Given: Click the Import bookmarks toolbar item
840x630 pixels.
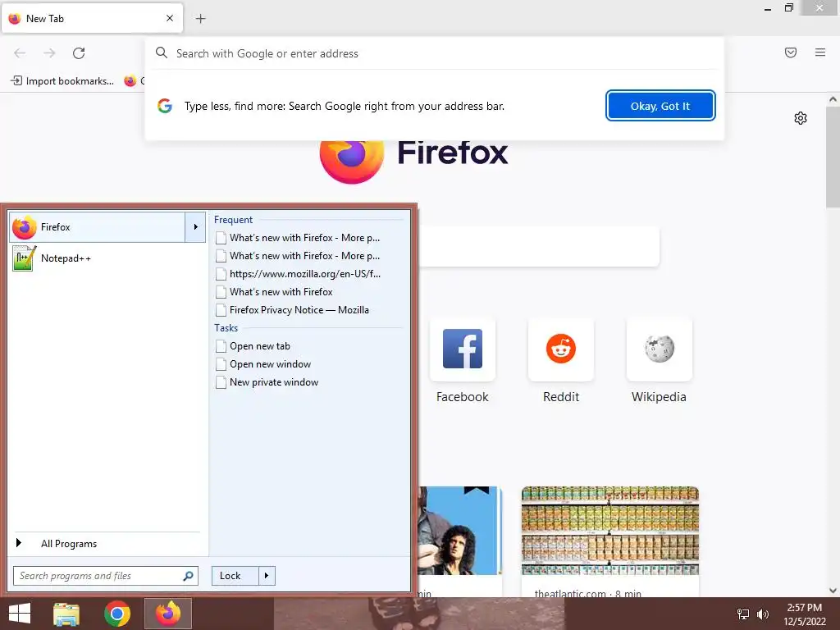Looking at the screenshot, I should click(62, 81).
